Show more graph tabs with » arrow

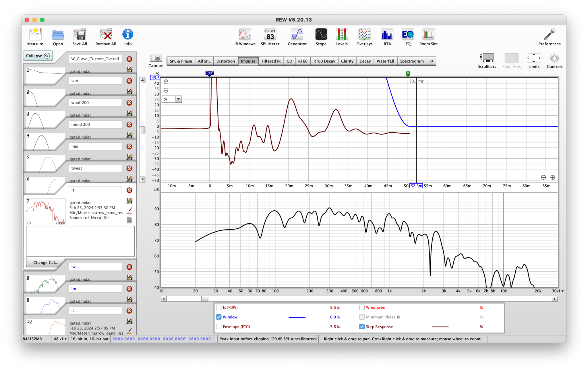click(x=432, y=61)
